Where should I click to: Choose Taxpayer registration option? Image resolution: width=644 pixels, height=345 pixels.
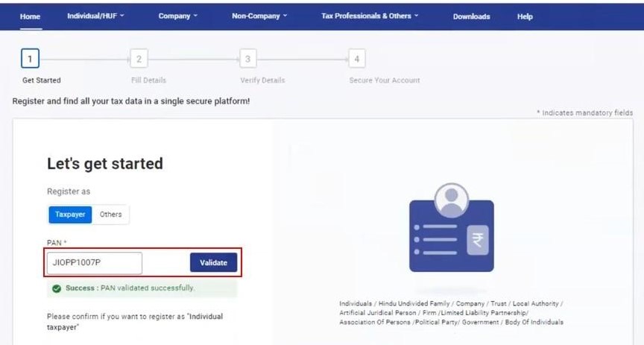[70, 215]
